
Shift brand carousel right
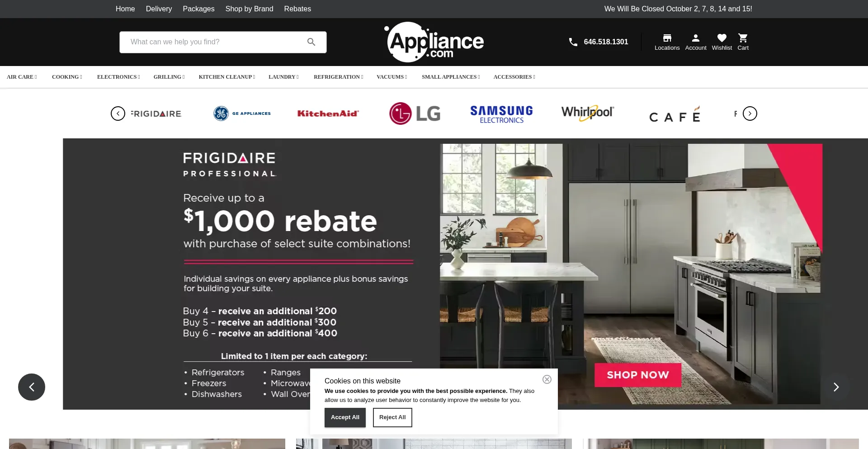point(750,113)
